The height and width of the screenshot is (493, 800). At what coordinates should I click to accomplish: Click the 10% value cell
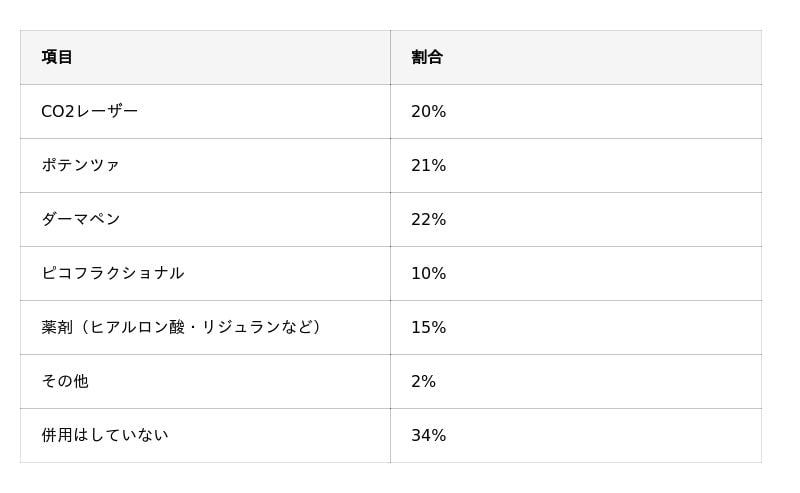click(x=428, y=273)
